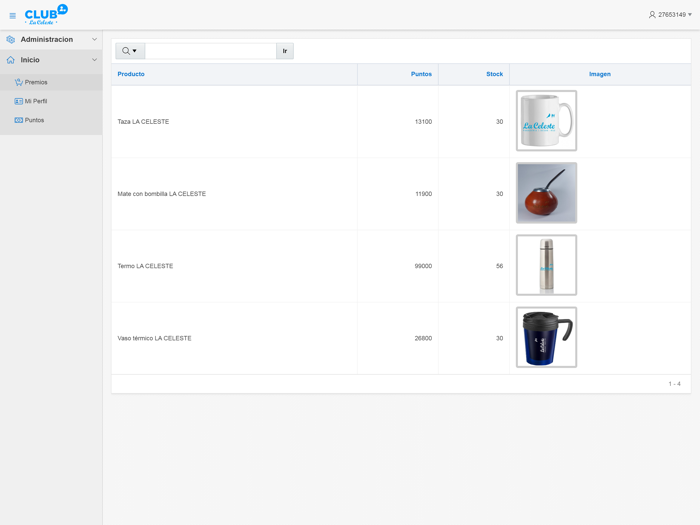Open the user account menu 27653149
Viewport: 700px width, 525px height.
(x=670, y=15)
